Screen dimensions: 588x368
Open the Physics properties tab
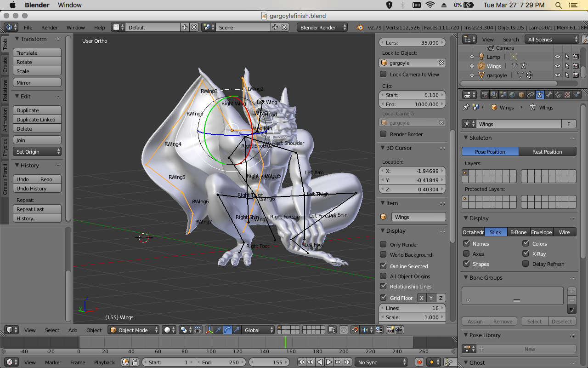[x=577, y=95]
